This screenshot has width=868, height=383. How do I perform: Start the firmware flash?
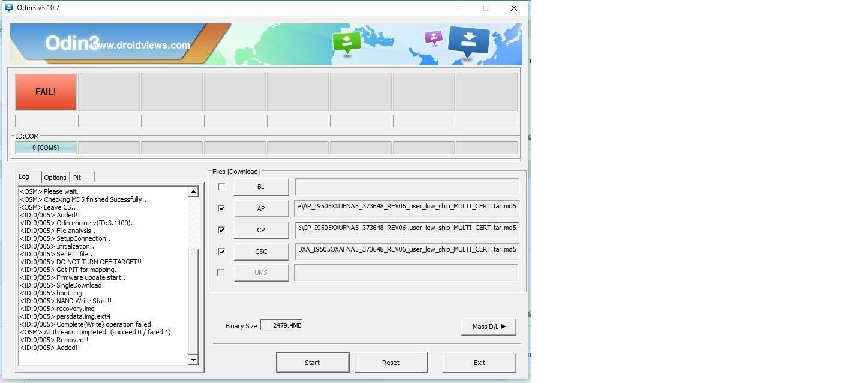point(313,363)
